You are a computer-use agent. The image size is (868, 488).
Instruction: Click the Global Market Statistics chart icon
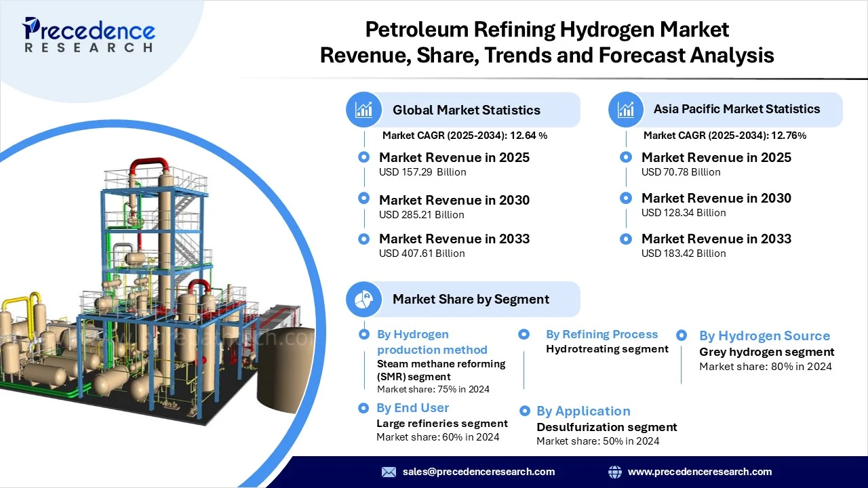(x=364, y=110)
